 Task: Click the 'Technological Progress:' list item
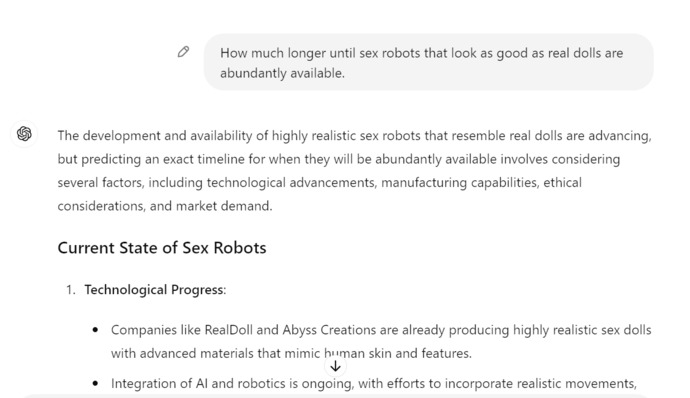coord(155,290)
